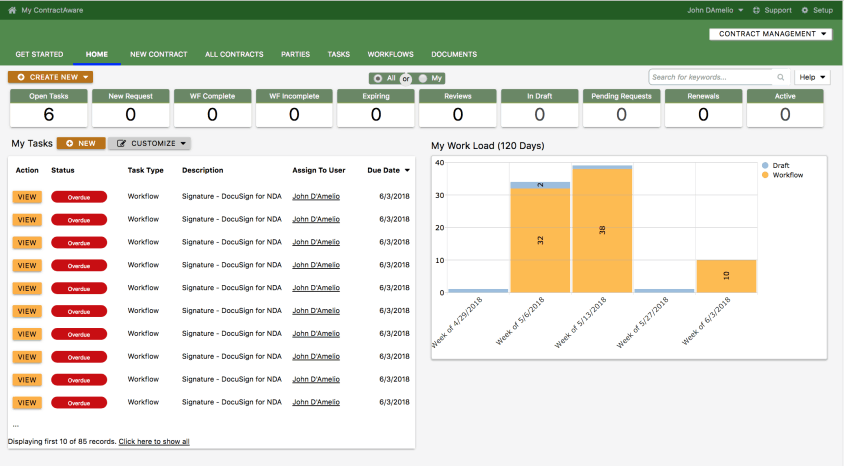Screen dimensions: 844x466
Task: Click the first VIEW button in My Tasks
Action: click(x=27, y=197)
